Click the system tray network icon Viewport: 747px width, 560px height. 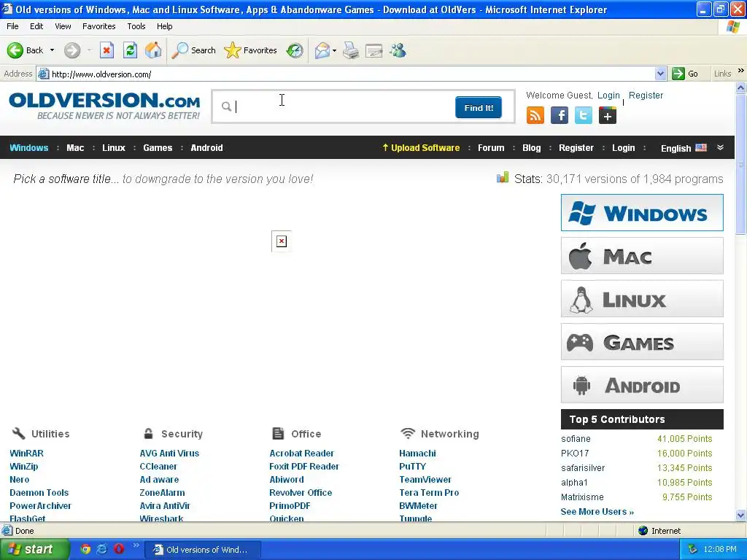click(692, 549)
